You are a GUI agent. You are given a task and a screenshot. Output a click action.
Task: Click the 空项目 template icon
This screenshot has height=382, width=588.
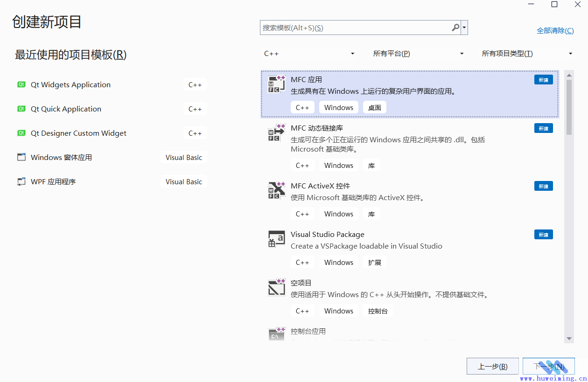coord(276,287)
